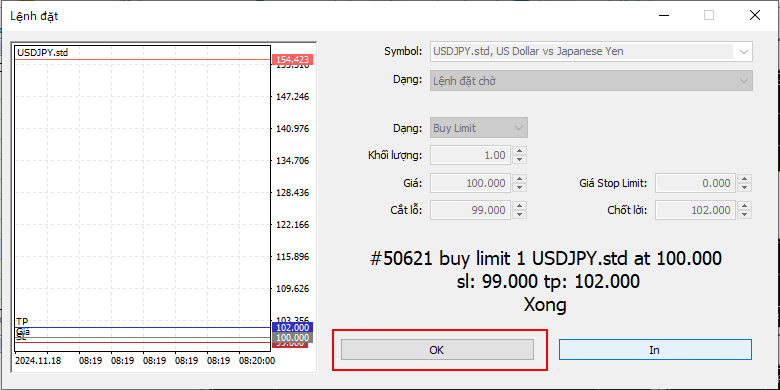Click the 08:20:00 time on chart axis

pos(257,361)
